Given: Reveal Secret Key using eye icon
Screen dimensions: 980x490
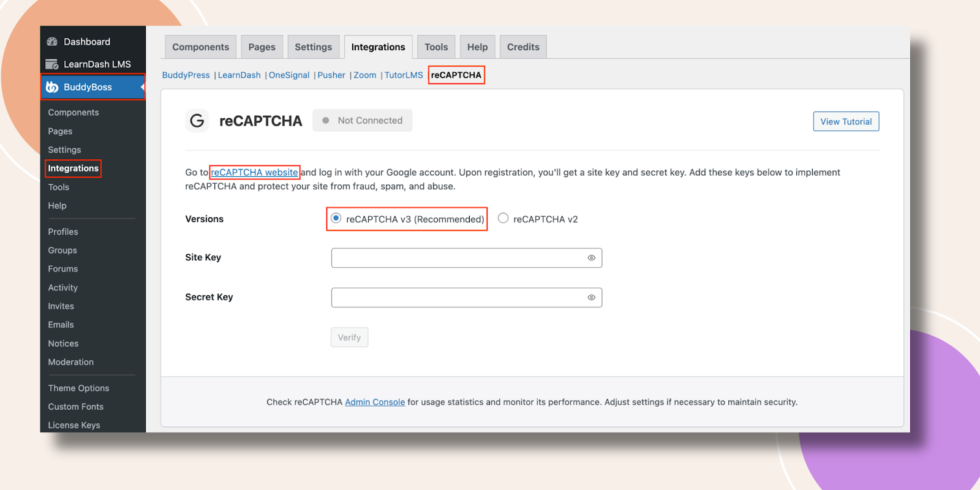Looking at the screenshot, I should pyautogui.click(x=591, y=298).
